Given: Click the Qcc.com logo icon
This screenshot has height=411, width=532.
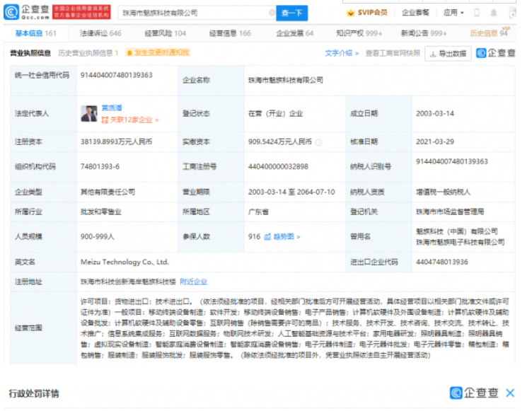Looking at the screenshot, I should coord(11,13).
